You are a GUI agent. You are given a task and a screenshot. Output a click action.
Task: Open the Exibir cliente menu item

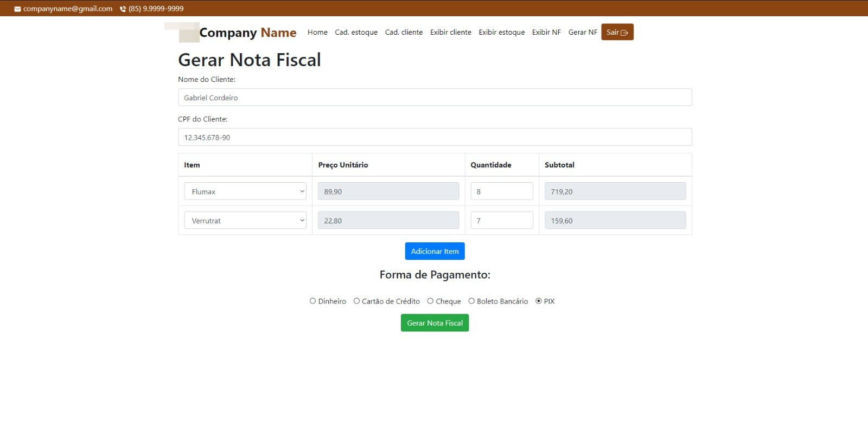pyautogui.click(x=451, y=33)
